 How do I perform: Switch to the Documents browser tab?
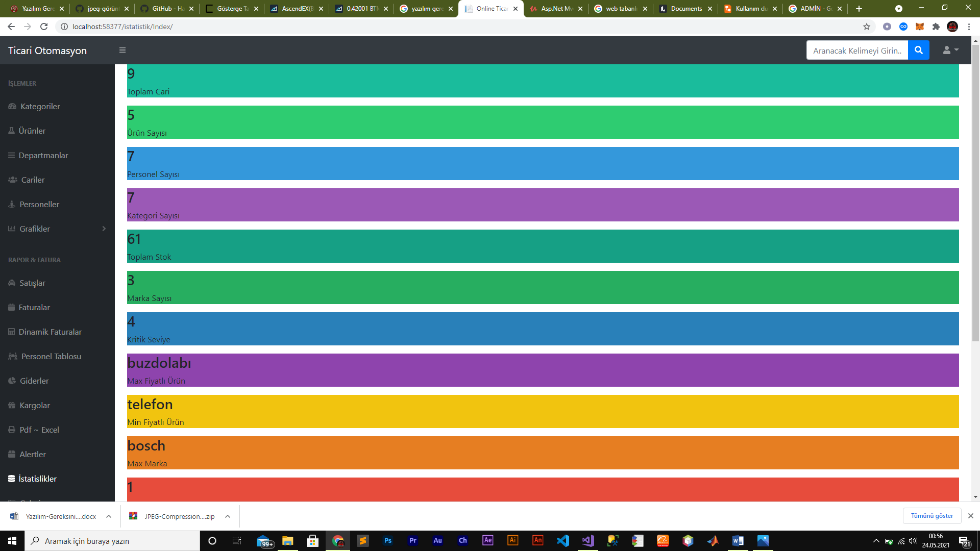click(685, 9)
